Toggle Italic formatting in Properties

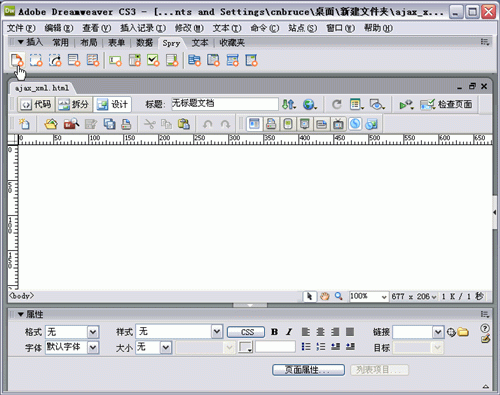pos(289,332)
